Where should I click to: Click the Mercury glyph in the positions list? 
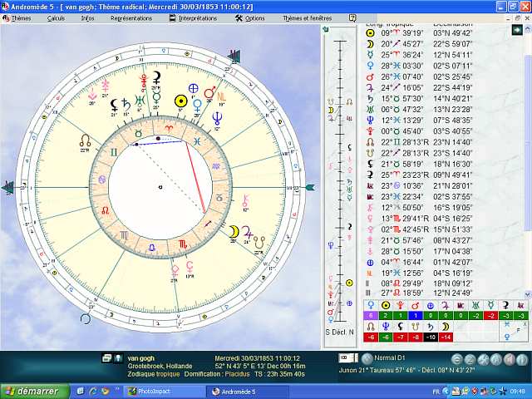point(370,55)
